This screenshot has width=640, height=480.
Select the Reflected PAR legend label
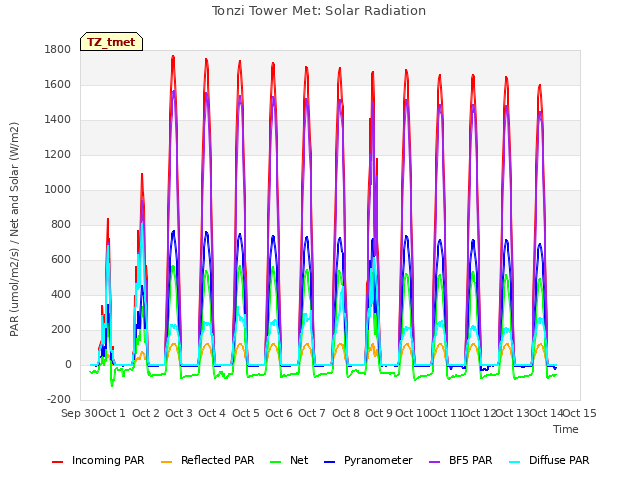218,460
